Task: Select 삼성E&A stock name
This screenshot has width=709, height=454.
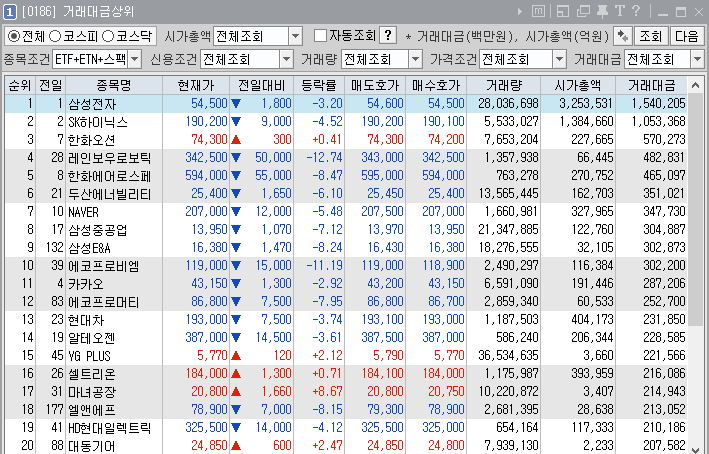Action: (89, 248)
